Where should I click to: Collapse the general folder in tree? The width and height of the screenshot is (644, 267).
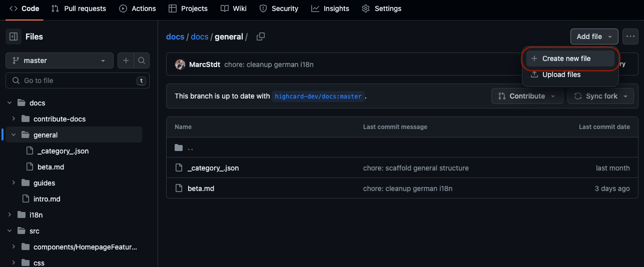[x=14, y=135]
